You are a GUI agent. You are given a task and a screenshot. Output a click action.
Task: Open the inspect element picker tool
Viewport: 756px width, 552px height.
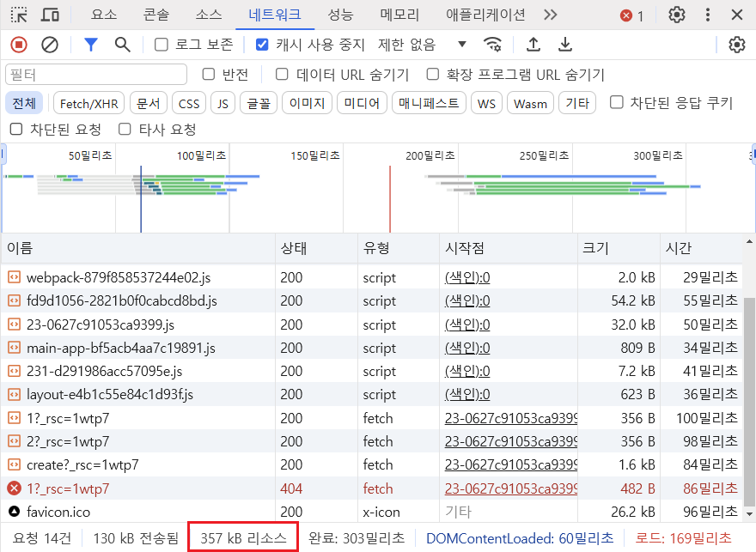pyautogui.click(x=19, y=15)
